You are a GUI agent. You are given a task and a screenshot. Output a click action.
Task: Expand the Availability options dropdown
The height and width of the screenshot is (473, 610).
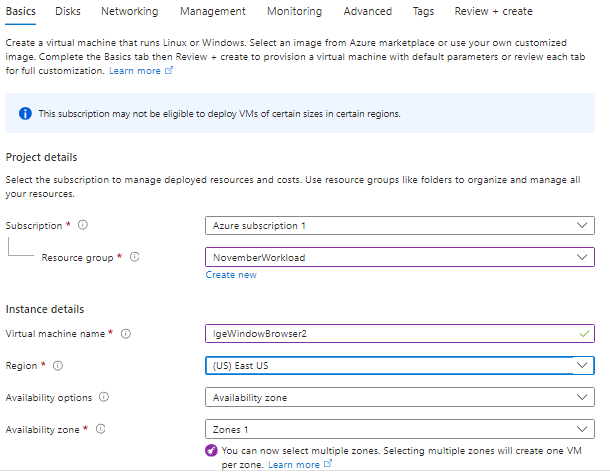tap(399, 398)
